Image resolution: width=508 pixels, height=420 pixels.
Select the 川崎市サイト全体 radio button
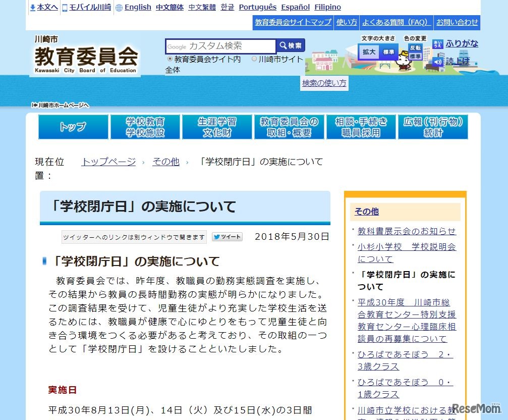[x=255, y=59]
